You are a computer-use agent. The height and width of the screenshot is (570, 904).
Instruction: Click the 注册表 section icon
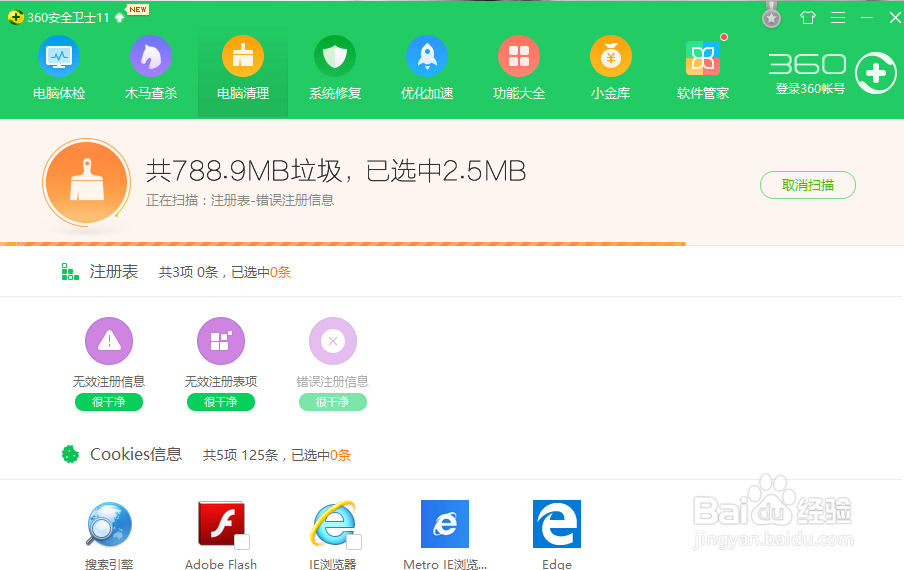point(70,271)
